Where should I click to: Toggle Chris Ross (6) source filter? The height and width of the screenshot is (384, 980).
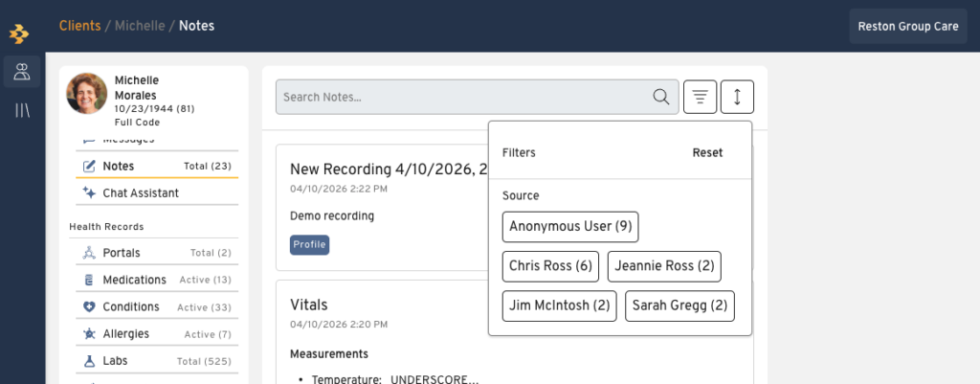click(550, 266)
